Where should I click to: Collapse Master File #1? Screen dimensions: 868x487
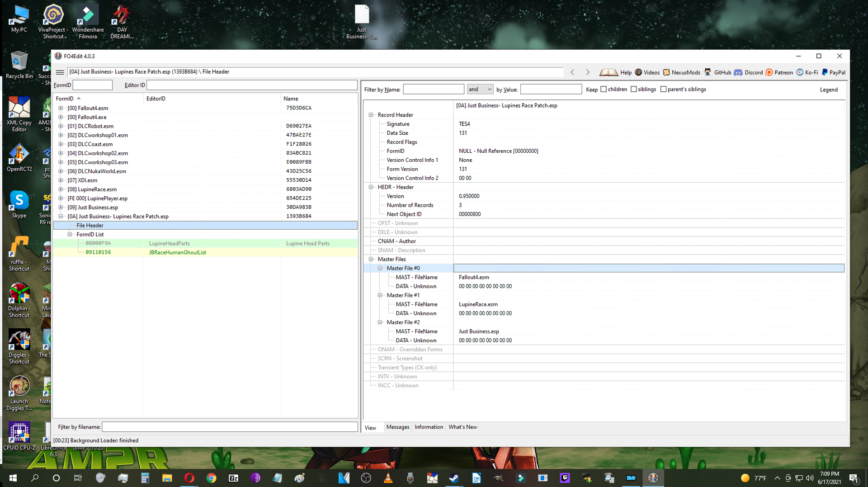380,295
